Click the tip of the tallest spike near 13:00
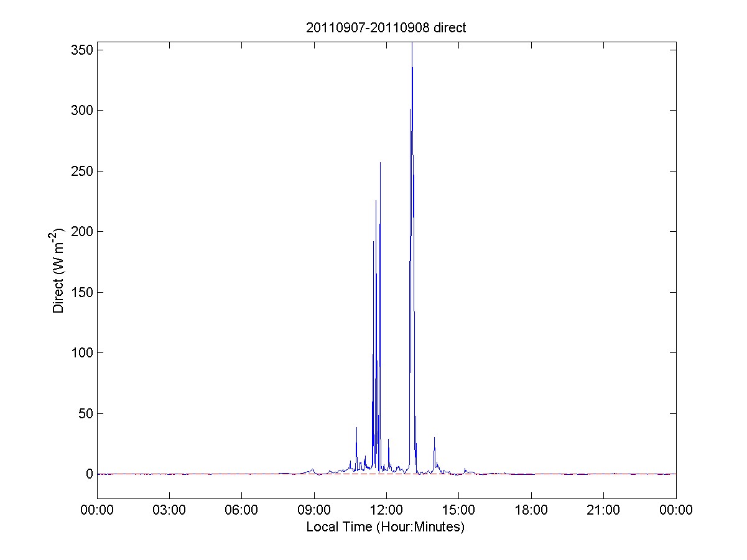 click(412, 44)
